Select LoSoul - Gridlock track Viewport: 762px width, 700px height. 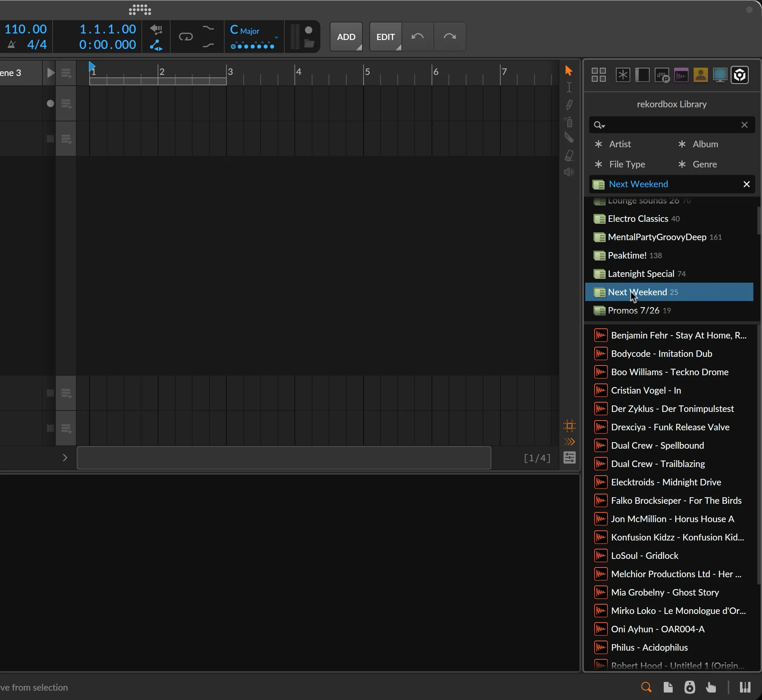(x=644, y=555)
